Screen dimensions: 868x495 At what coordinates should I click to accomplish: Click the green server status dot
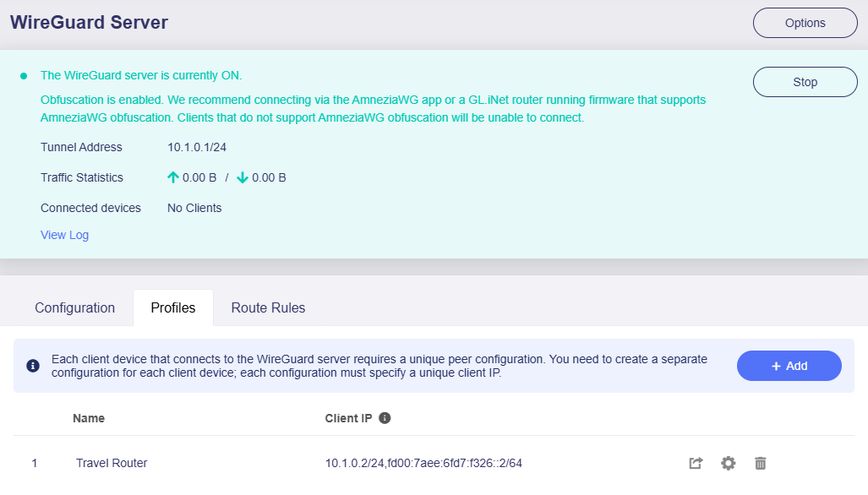pyautogui.click(x=24, y=75)
